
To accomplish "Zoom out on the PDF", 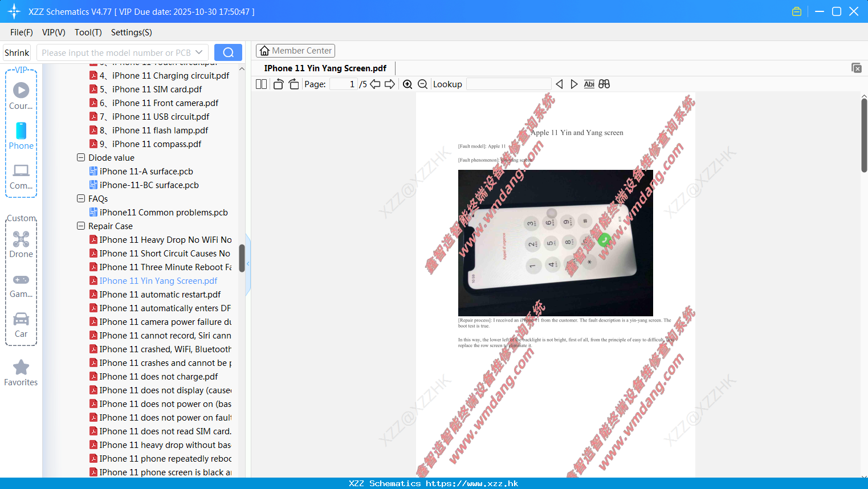I will click(422, 84).
